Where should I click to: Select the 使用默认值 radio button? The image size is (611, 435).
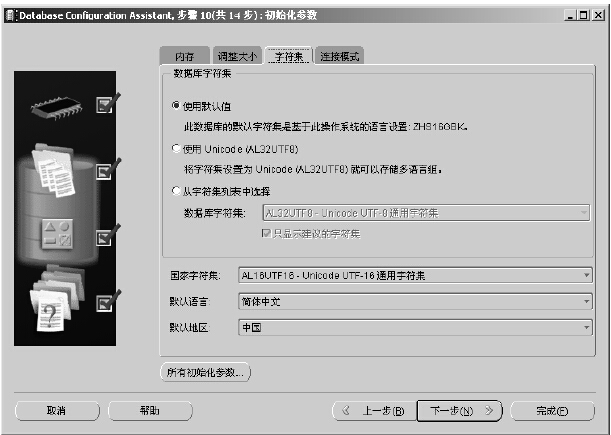click(x=177, y=106)
